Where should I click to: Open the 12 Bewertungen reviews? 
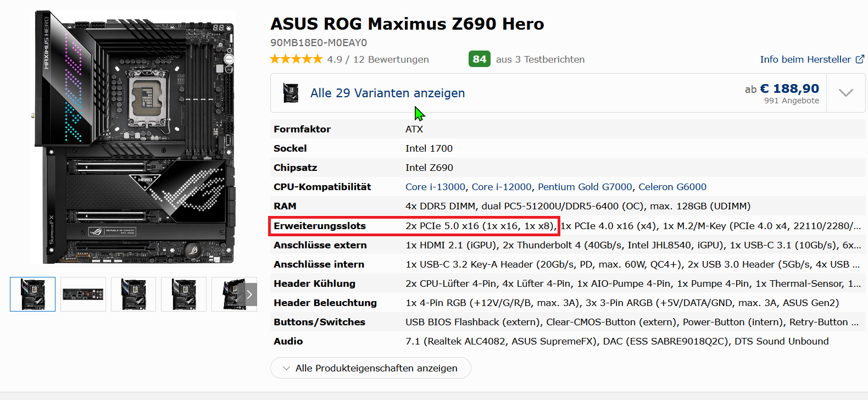(391, 59)
